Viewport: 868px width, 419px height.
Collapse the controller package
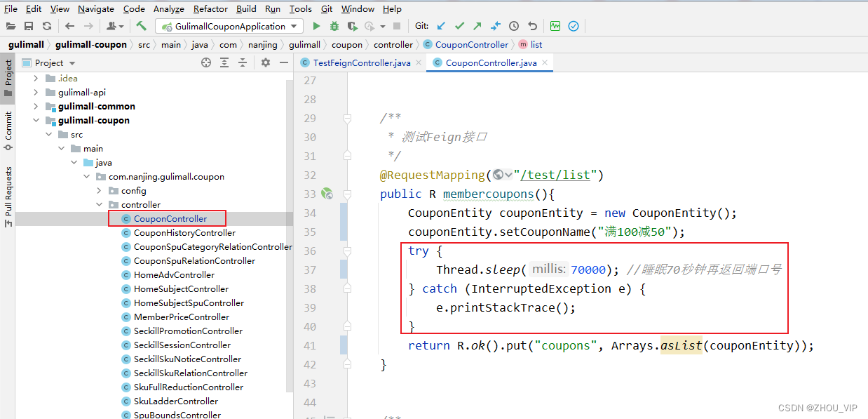click(99, 204)
